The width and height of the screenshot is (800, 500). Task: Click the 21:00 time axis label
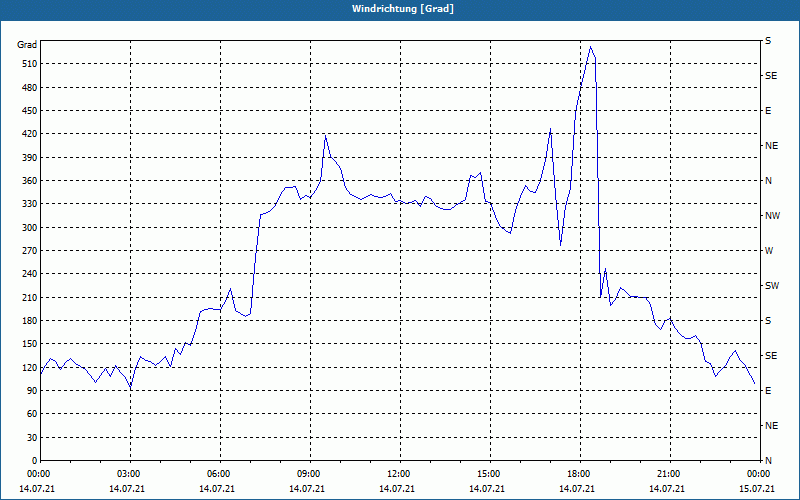pos(669,474)
